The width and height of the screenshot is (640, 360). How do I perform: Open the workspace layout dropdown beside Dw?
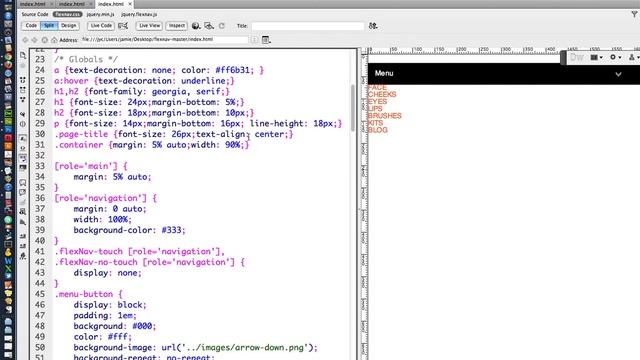click(596, 58)
